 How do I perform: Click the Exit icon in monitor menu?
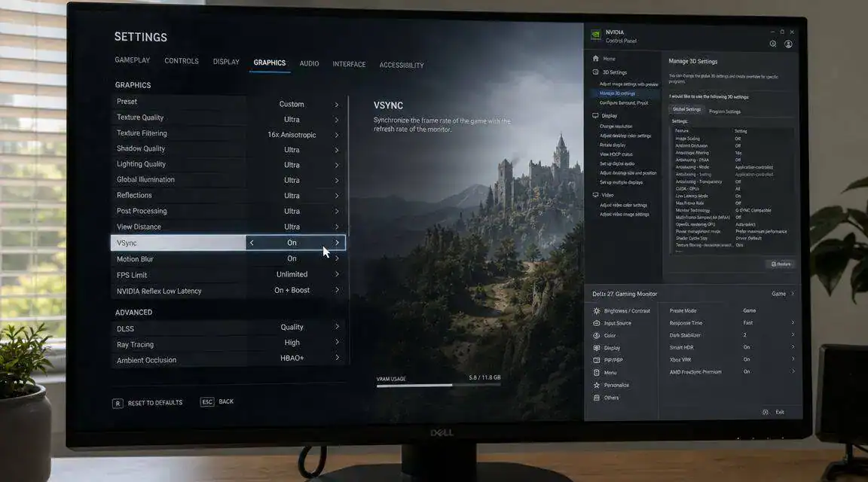click(766, 412)
